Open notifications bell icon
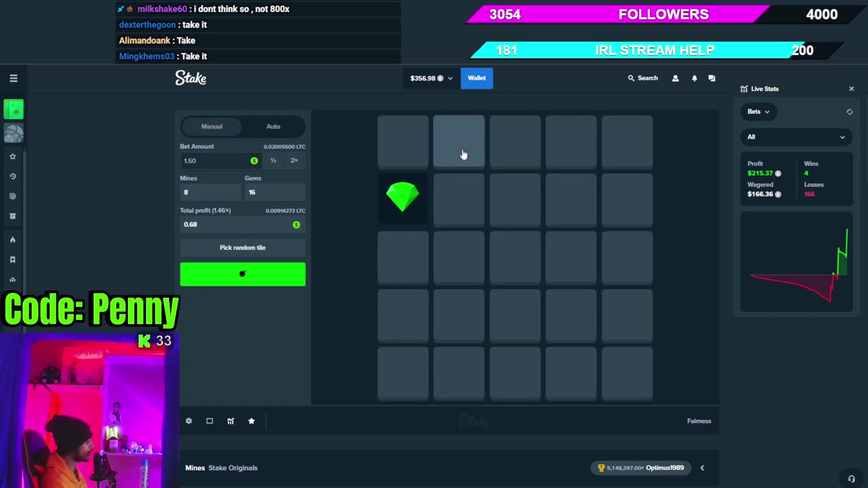Screen dimensions: 868x488 pos(694,78)
